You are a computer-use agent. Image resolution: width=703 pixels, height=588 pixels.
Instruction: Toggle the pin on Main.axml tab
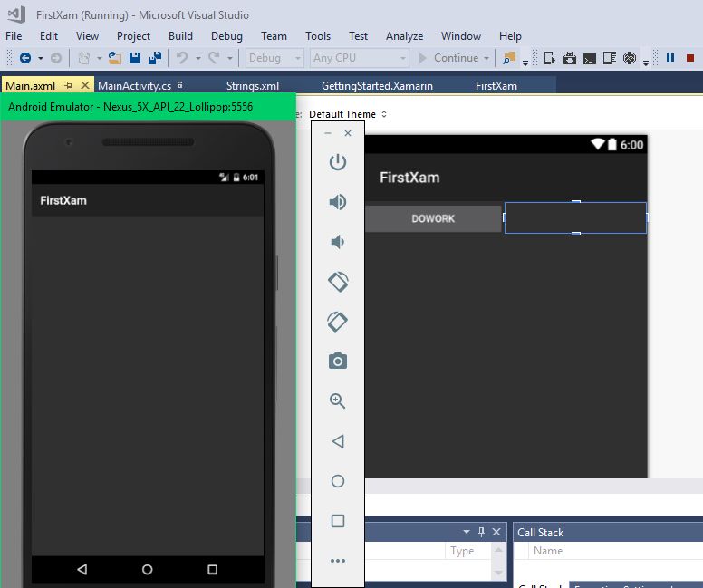[68, 85]
